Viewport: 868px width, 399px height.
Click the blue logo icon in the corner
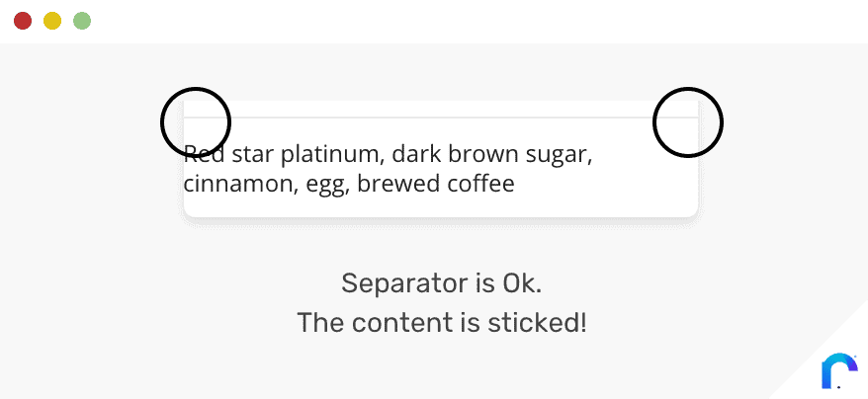coord(839,370)
